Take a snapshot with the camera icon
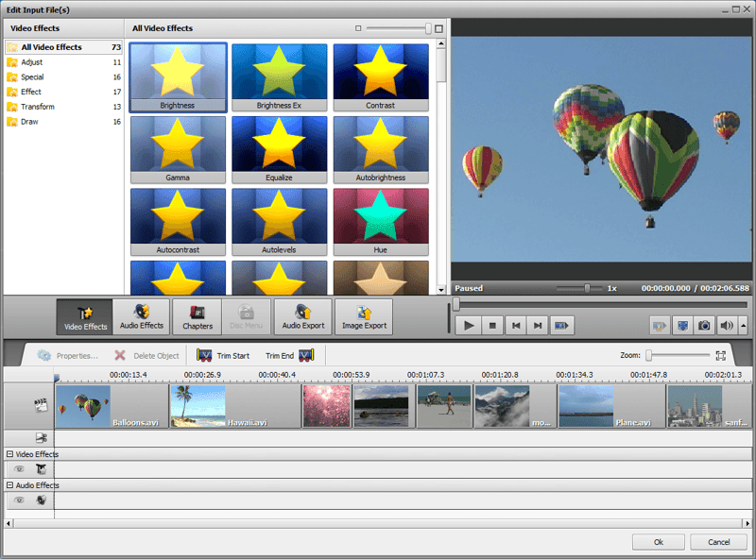The height and width of the screenshot is (559, 756). [x=704, y=325]
